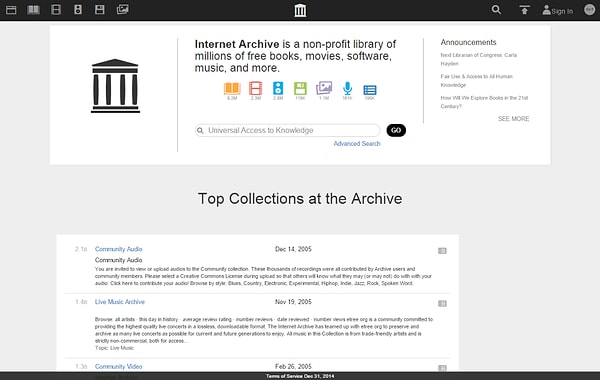Screen dimensions: 600x380
Task: Open announcement Fair Use & Access to All Human Knowledge
Action: coord(476,81)
